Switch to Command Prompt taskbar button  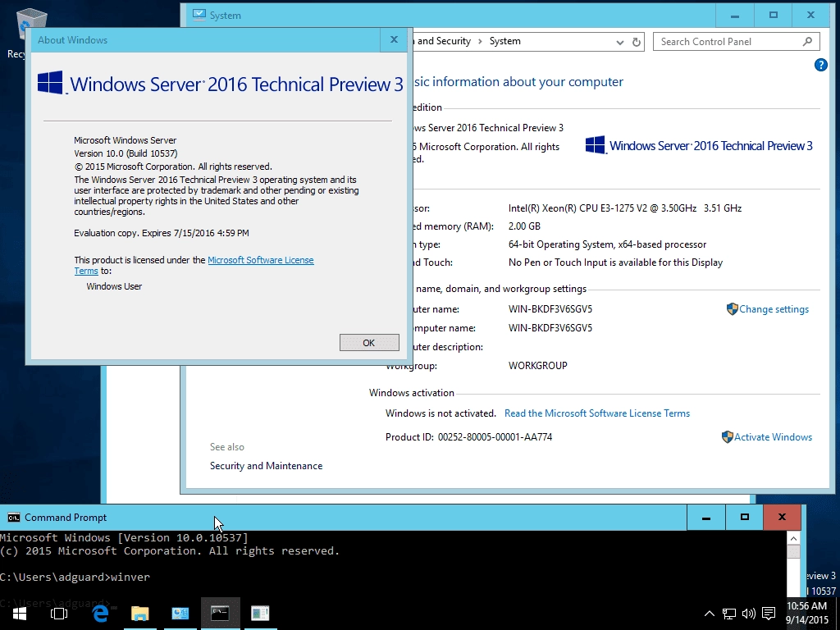coord(220,614)
